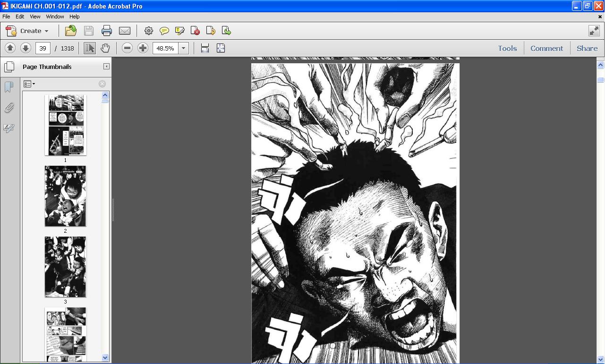Open the gear settings icon in the toolbar

tap(149, 31)
